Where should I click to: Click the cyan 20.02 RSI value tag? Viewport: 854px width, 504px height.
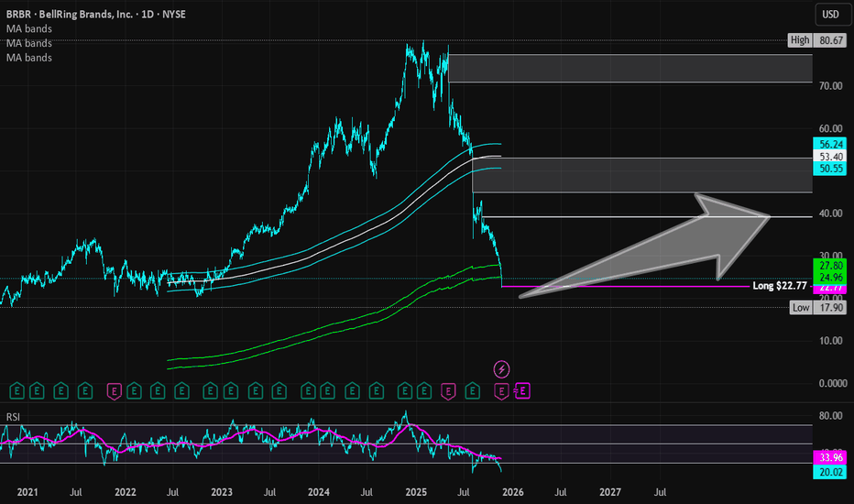point(829,472)
